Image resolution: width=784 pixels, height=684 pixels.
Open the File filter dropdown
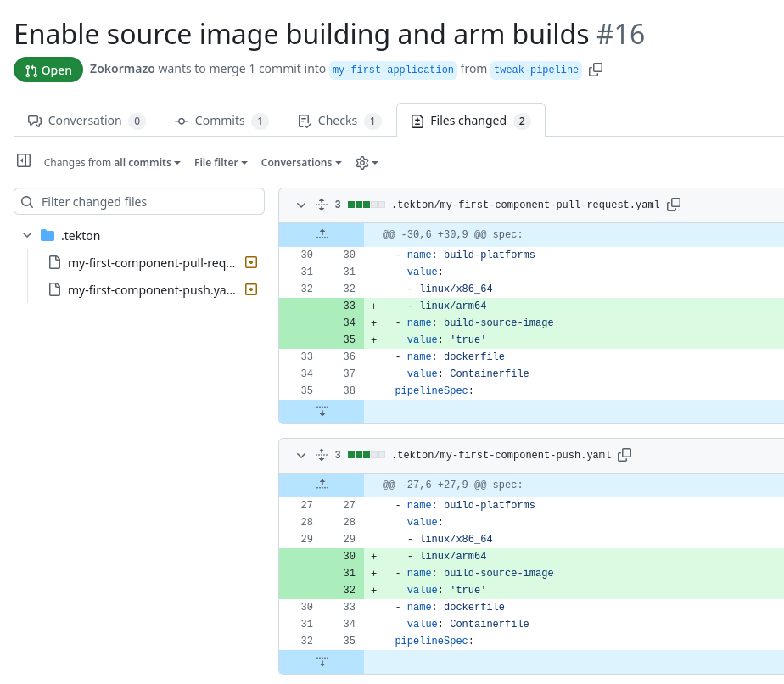(221, 163)
